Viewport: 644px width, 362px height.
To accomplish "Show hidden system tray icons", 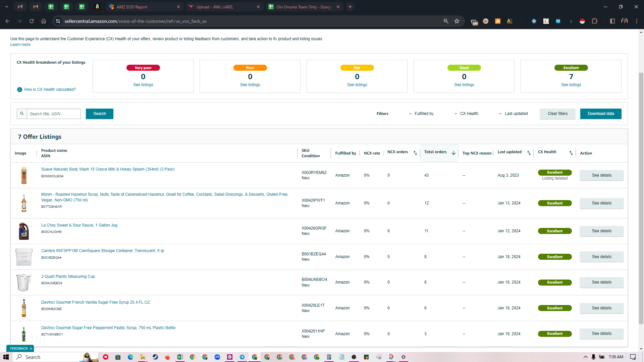I will click(586, 357).
